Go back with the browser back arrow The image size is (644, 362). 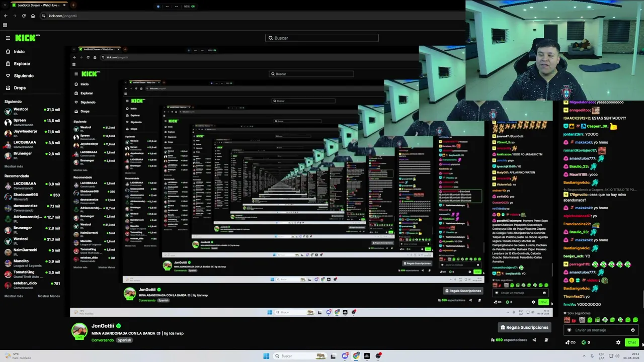click(x=6, y=16)
